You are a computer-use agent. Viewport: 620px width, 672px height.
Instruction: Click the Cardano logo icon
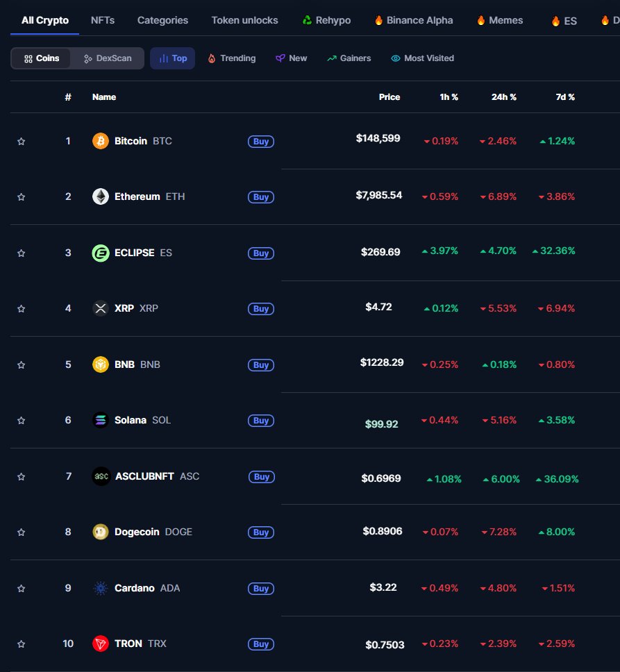tap(100, 589)
